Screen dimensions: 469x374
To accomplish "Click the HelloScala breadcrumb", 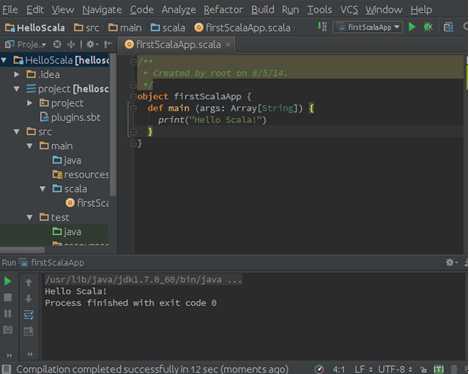I will tap(35, 28).
